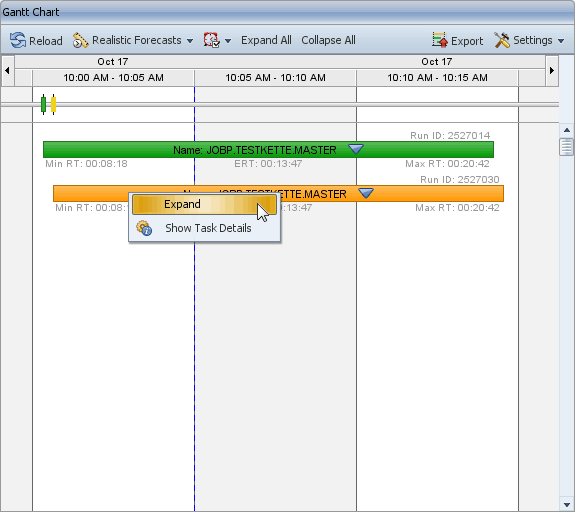Click the yellow overview timeline marker
Screen dimensions: 575x512
pos(54,105)
